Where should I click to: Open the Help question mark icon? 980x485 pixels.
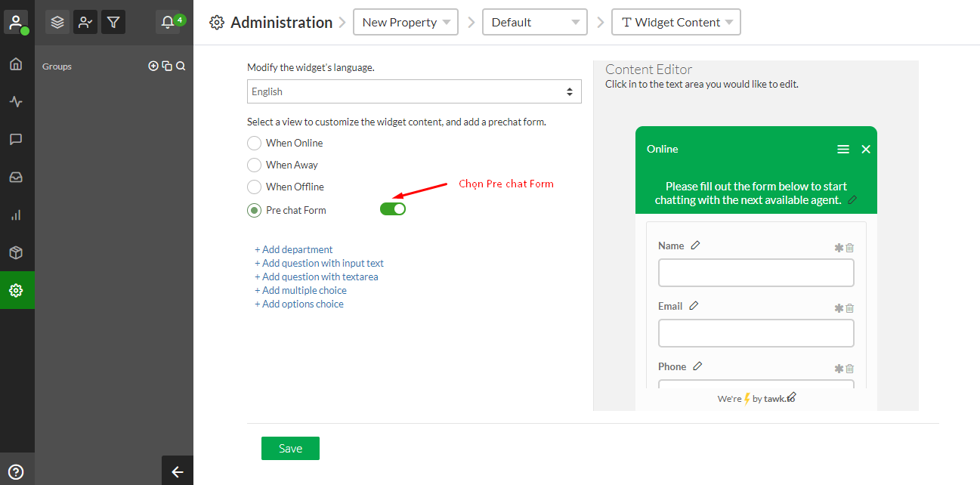point(16,472)
